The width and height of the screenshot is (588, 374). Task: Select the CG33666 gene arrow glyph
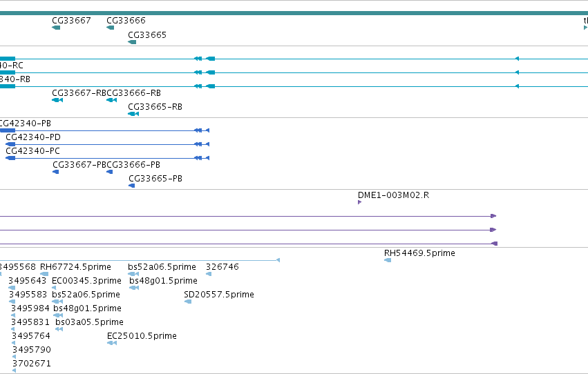pos(111,28)
